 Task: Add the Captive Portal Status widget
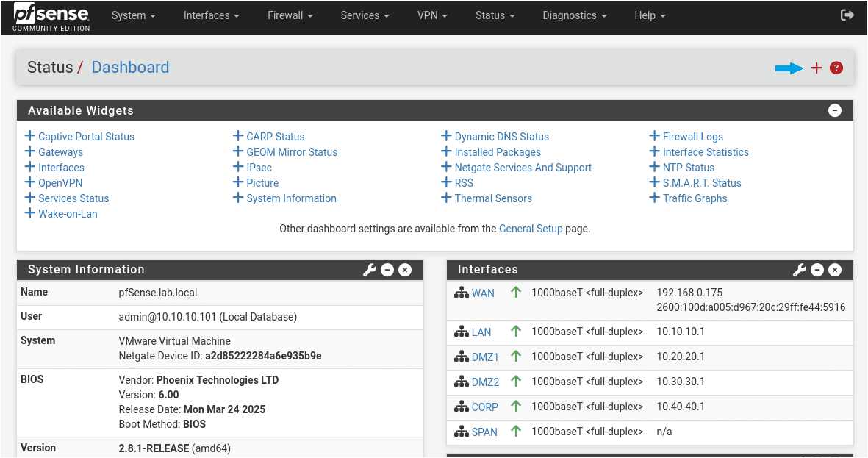pos(79,136)
